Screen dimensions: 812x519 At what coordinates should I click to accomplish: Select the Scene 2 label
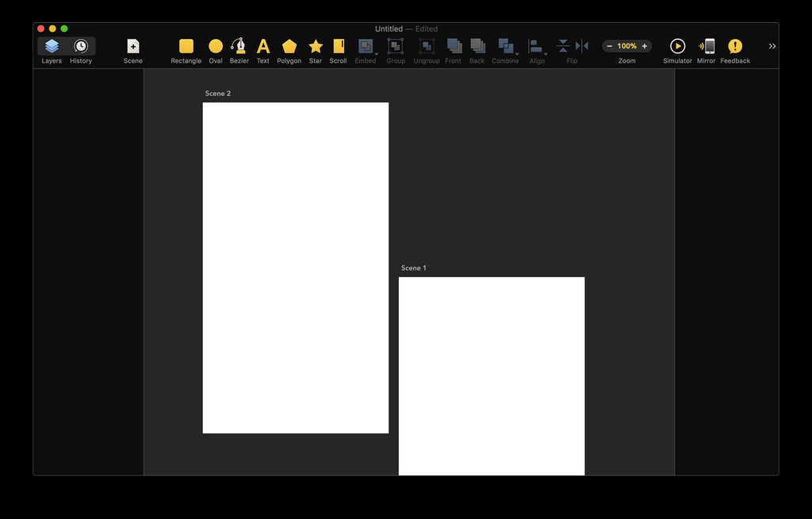(218, 94)
